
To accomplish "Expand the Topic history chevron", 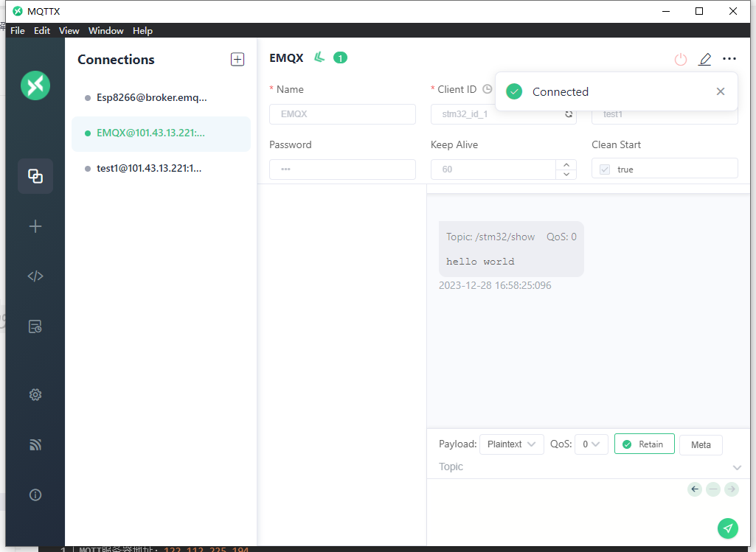I will 737,467.
